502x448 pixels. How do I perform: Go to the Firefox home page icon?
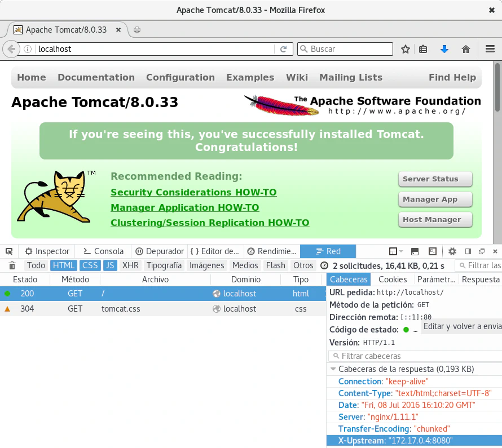[x=466, y=49]
